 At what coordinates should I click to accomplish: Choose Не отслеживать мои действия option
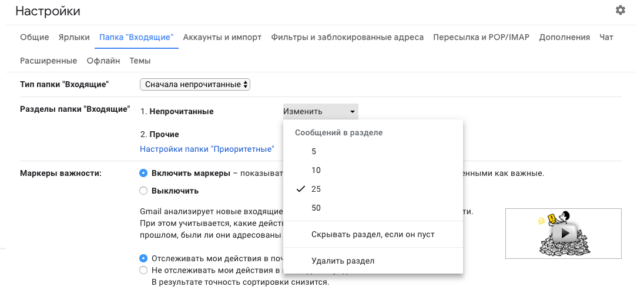click(x=143, y=270)
